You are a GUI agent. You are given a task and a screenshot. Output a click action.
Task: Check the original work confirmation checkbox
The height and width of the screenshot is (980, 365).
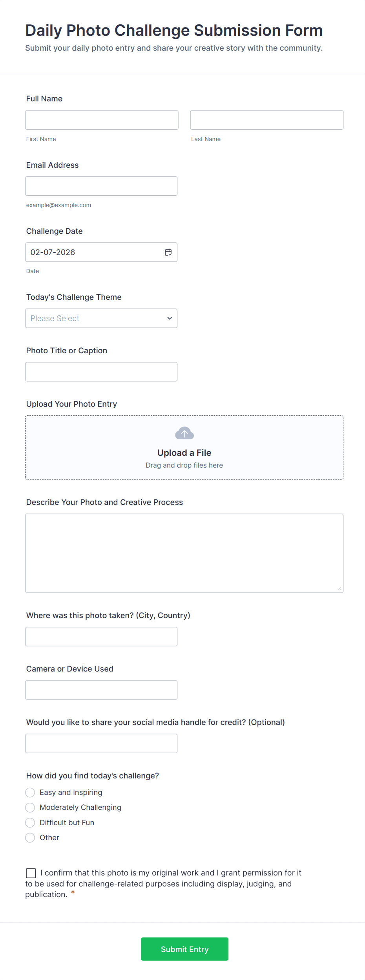coord(31,873)
